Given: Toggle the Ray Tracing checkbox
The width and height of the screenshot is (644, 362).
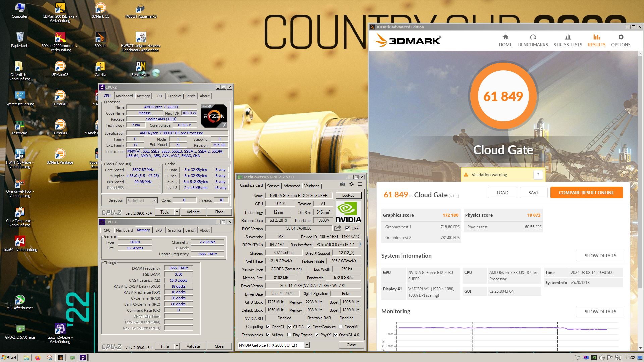Looking at the screenshot, I should coord(289,335).
